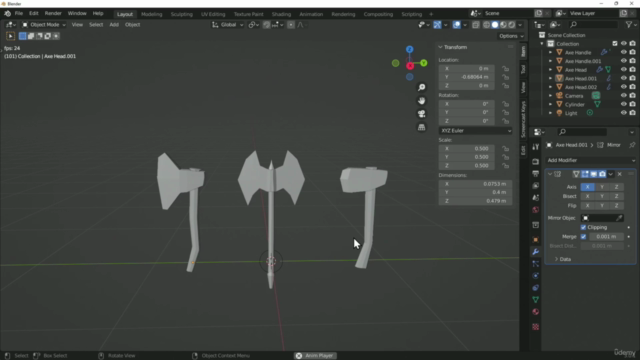
Task: Toggle the Clipping checkbox
Action: [x=583, y=227]
